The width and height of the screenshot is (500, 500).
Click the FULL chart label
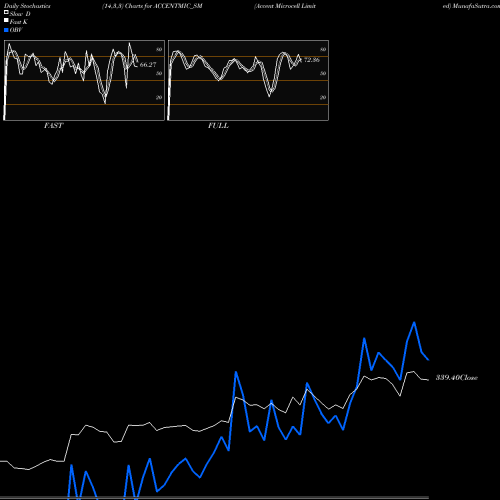(218, 126)
